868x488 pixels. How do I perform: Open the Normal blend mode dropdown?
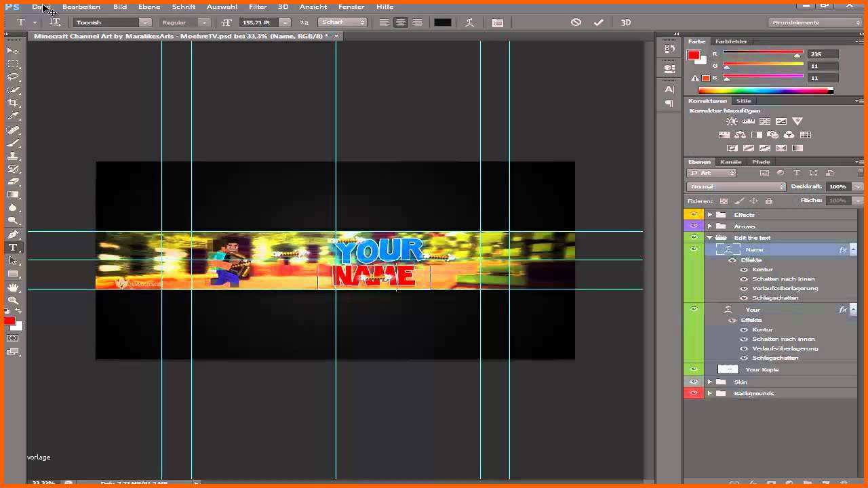pos(736,186)
